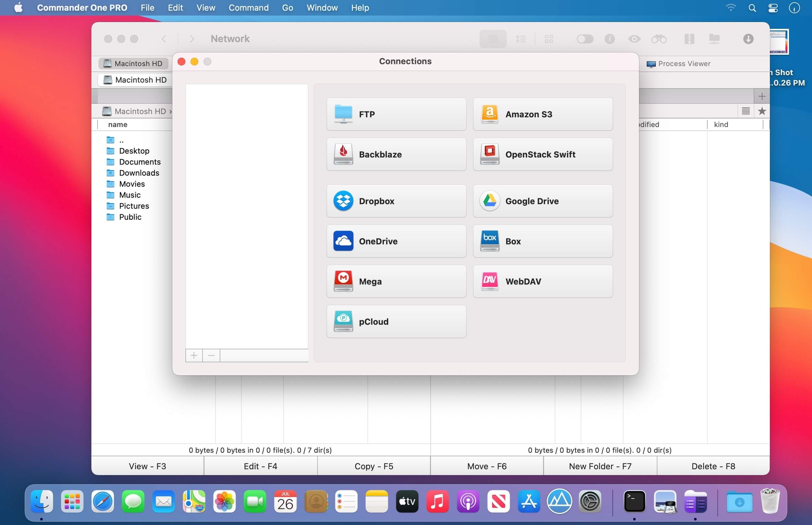
Task: Open the Command menu
Action: pyautogui.click(x=249, y=7)
